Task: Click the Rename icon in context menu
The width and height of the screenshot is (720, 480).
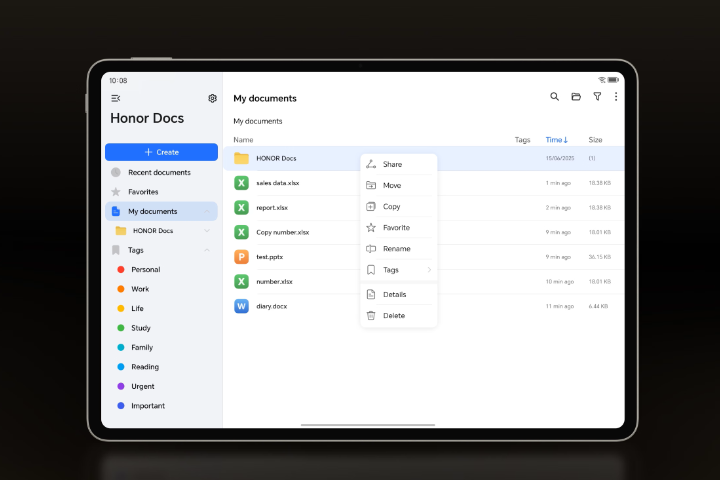Action: click(371, 248)
